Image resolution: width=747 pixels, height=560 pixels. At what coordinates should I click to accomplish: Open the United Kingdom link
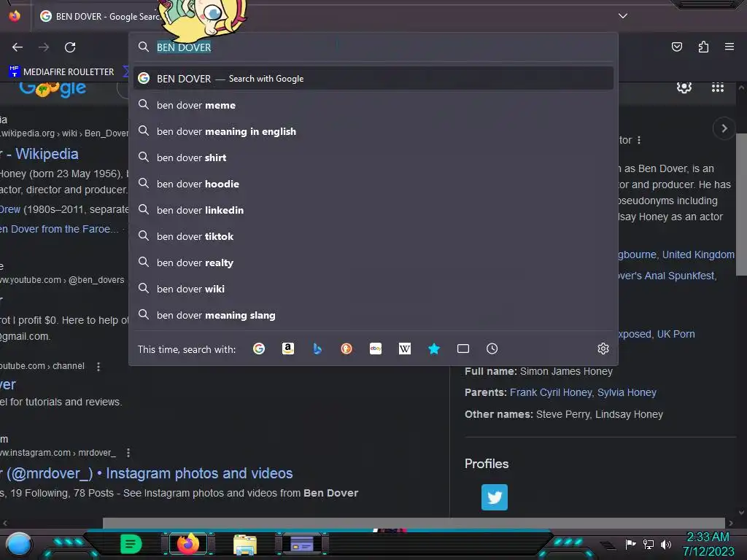698,254
